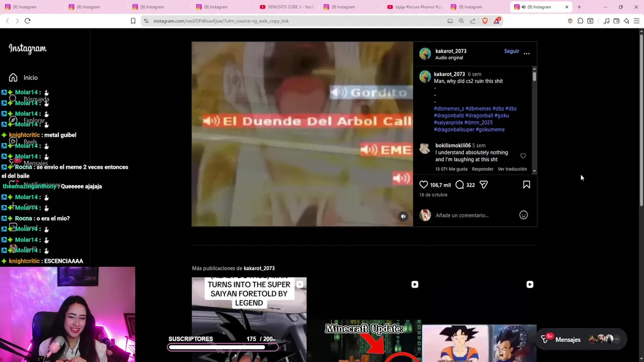Open the Brave Wallet icon

tap(616, 21)
